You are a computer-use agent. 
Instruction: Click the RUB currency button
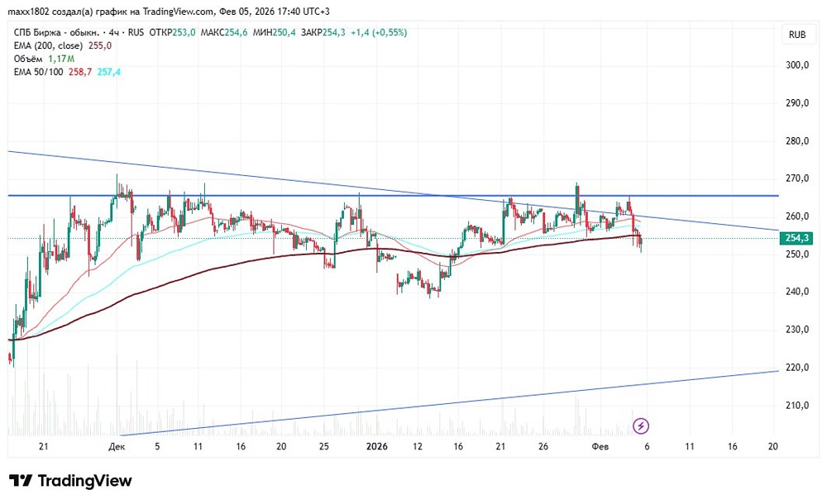[797, 35]
